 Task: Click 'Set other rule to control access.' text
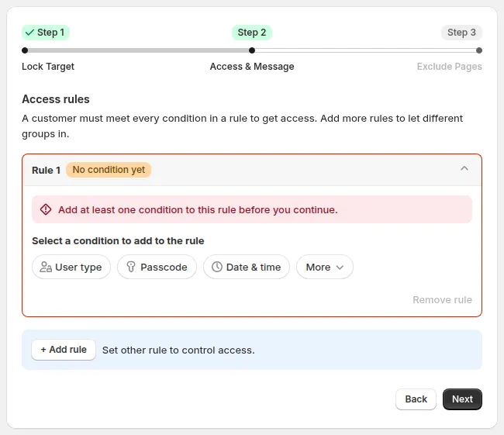point(178,350)
